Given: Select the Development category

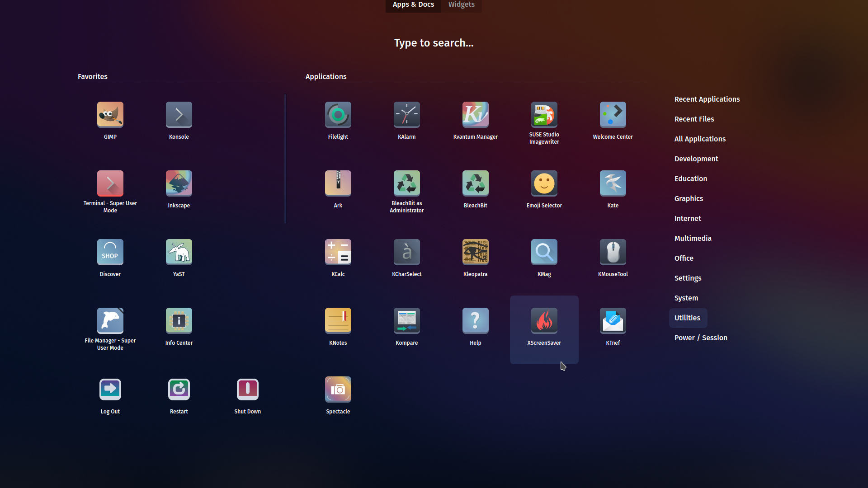Looking at the screenshot, I should 696,159.
